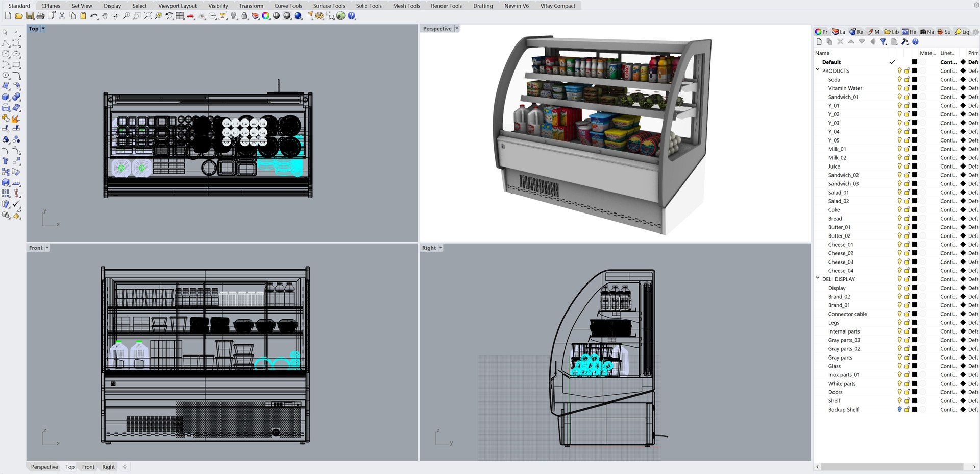Collapse the PRODUCTS layer group
980x474 pixels.
click(x=818, y=70)
